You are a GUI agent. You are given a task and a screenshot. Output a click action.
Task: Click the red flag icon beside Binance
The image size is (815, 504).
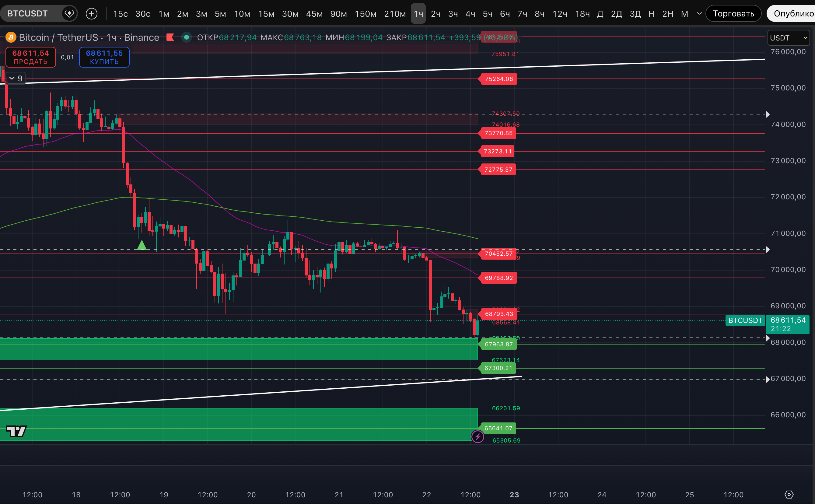click(x=170, y=37)
